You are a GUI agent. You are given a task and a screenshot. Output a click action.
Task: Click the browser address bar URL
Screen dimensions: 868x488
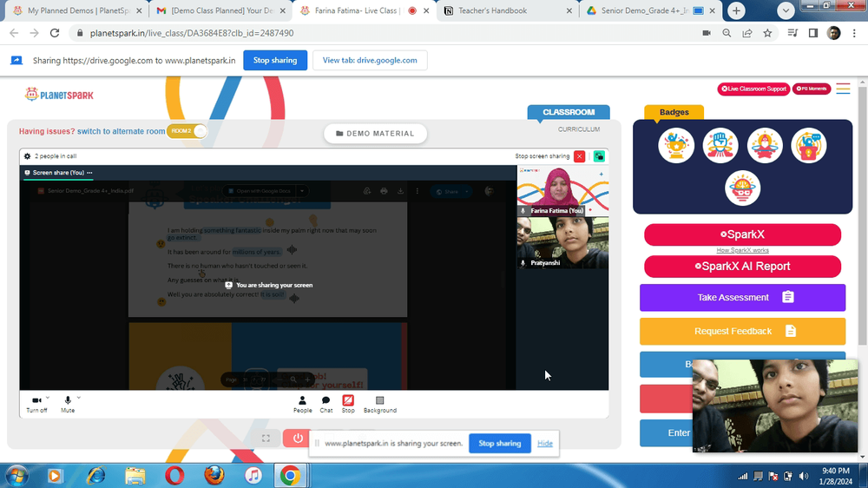(x=192, y=33)
